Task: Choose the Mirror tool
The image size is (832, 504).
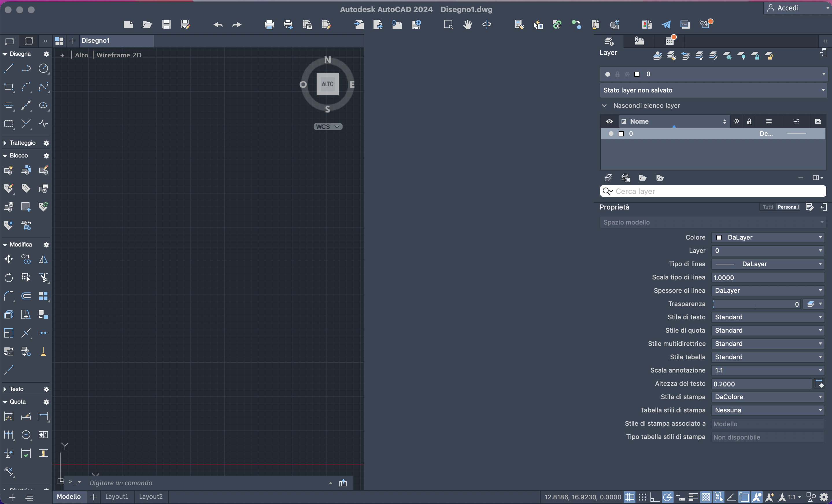Action: 43,259
